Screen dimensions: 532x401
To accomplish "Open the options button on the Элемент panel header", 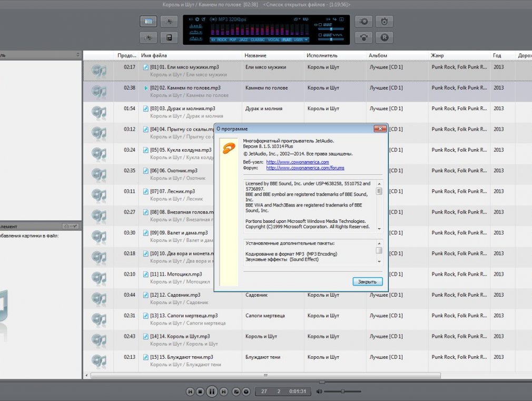I will pyautogui.click(x=71, y=226).
